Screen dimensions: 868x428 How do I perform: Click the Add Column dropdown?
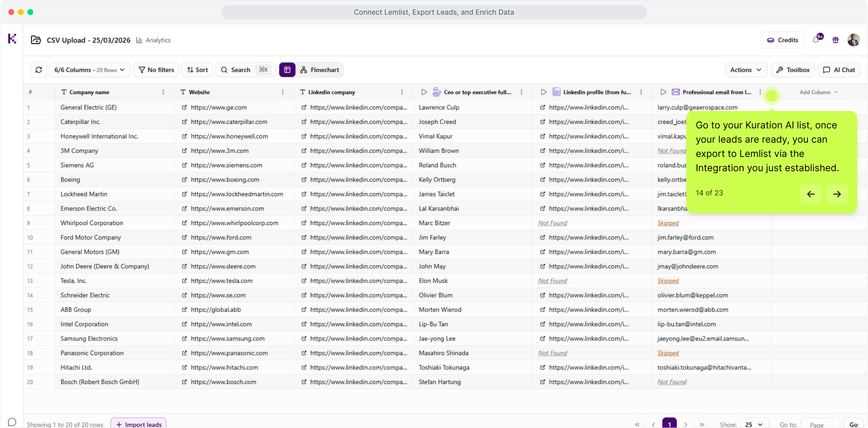pyautogui.click(x=819, y=92)
